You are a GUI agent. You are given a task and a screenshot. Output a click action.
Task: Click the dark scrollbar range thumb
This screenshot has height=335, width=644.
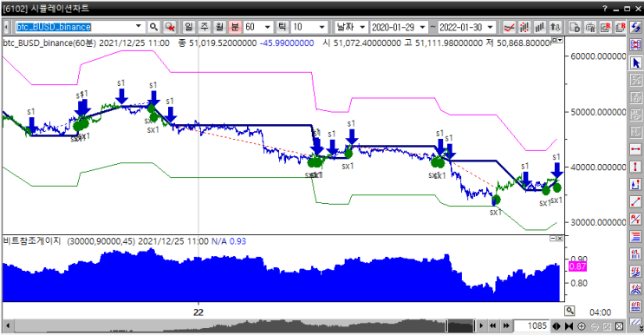point(460,326)
